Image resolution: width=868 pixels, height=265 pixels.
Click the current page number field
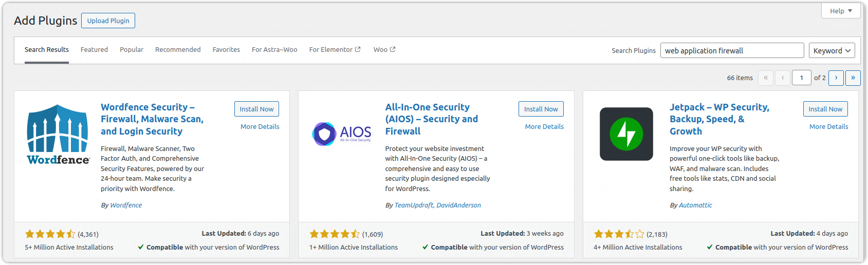(x=802, y=78)
